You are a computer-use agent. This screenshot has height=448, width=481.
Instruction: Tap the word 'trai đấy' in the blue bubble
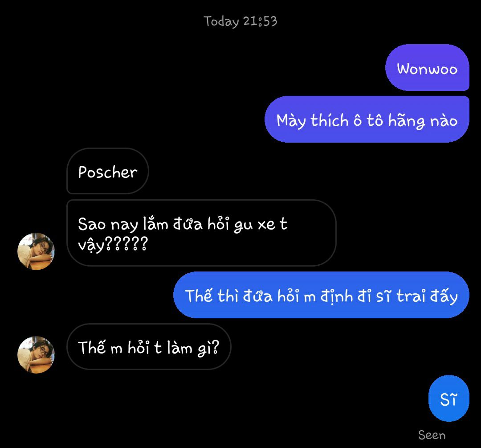click(x=427, y=296)
